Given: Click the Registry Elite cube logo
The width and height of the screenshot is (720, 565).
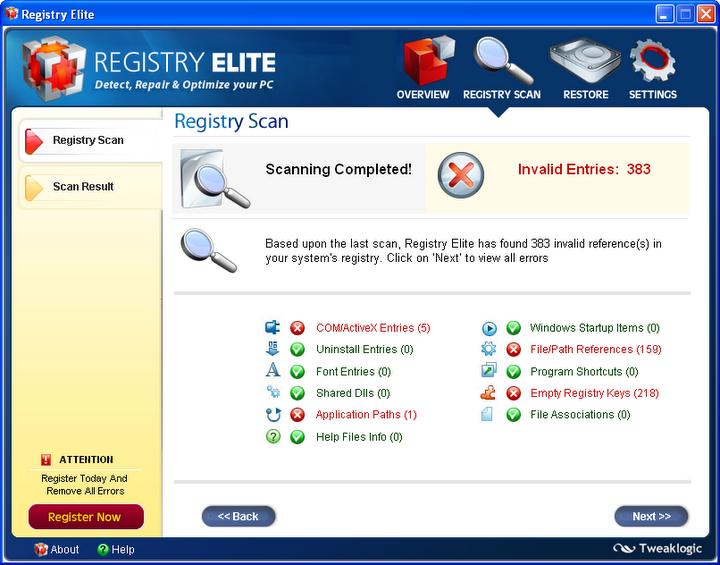Looking at the screenshot, I should coord(54,67).
